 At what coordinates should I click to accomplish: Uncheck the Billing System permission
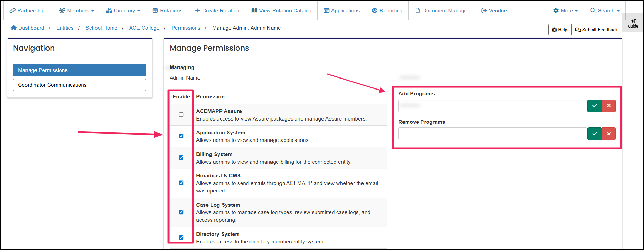point(181,158)
